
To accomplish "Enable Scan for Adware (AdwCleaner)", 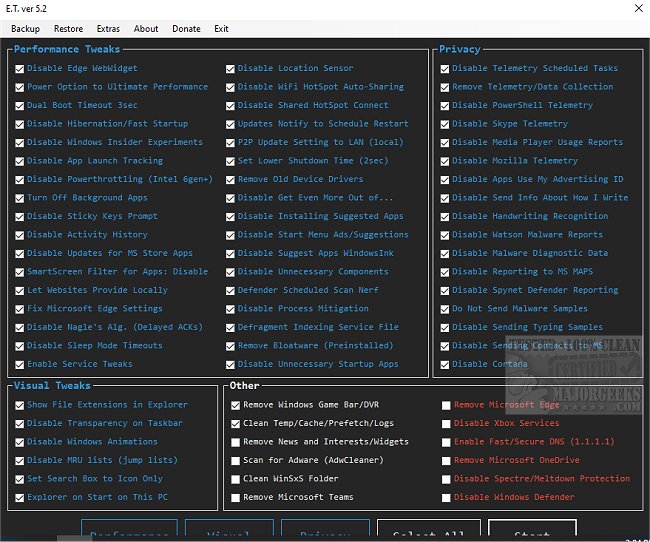I will click(236, 460).
